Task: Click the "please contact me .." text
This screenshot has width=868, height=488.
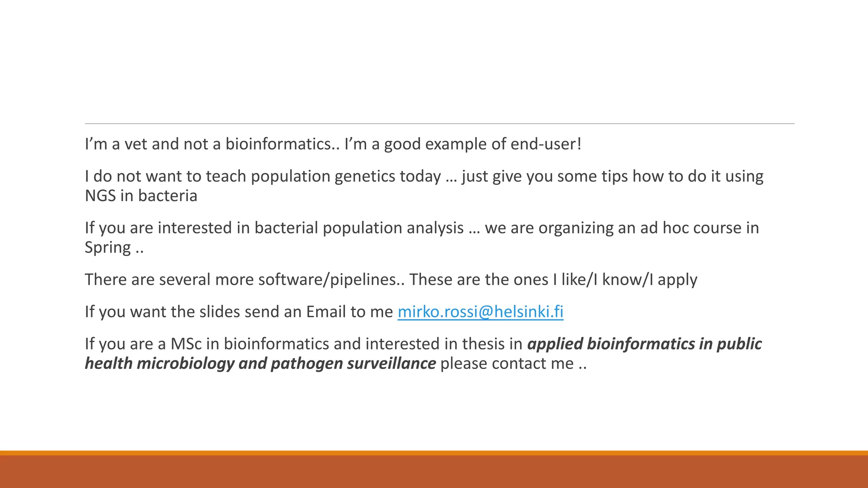Action: (513, 363)
